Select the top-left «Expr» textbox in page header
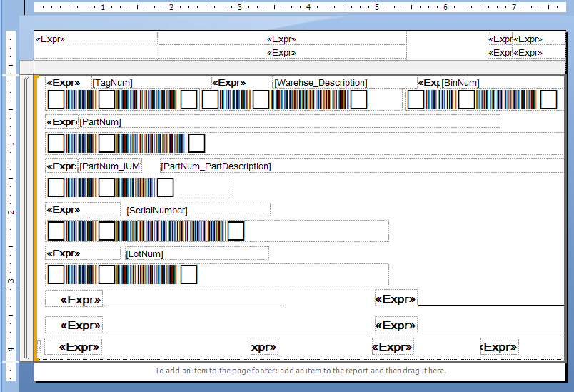Image resolution: width=574 pixels, height=392 pixels. [96, 39]
